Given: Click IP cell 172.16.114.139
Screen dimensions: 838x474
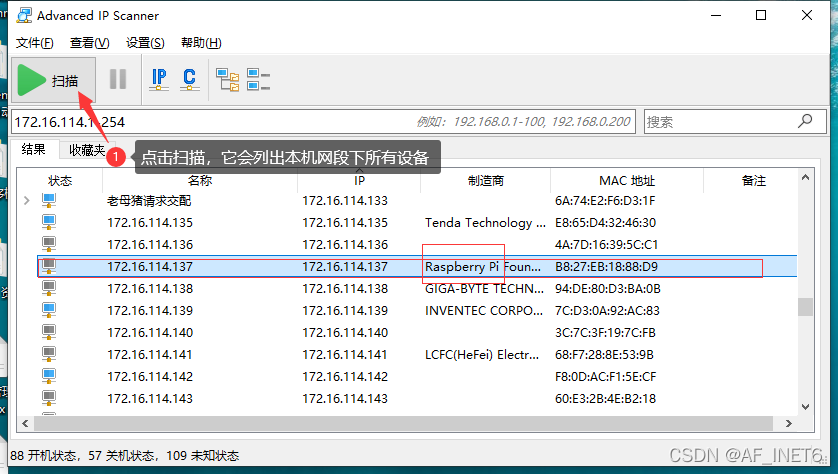Looking at the screenshot, I should 345,310.
